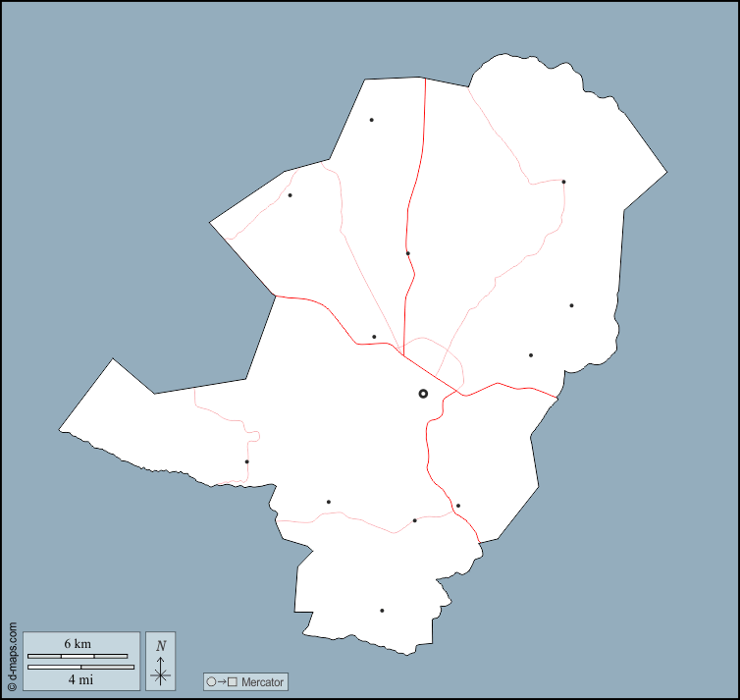The height and width of the screenshot is (700, 740).
Task: Open the d-maps.com copyright link
Action: click(12, 651)
